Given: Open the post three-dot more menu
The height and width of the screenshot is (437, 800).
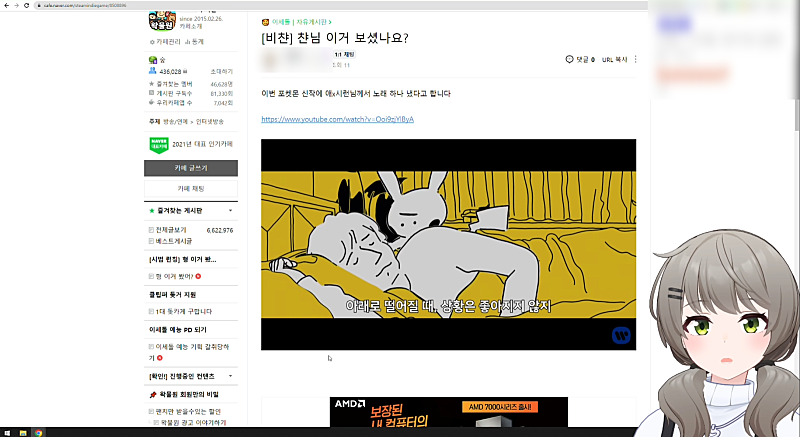Looking at the screenshot, I should coord(635,59).
